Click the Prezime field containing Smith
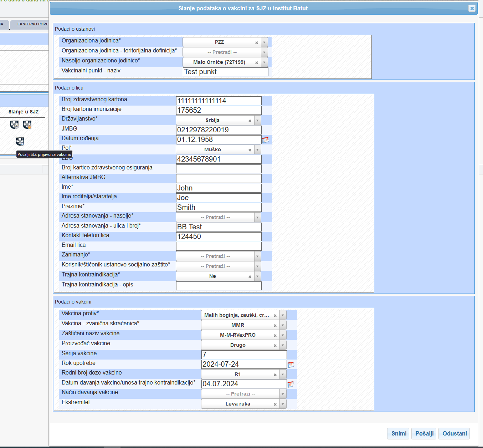This screenshot has height=448, width=483. [219, 207]
